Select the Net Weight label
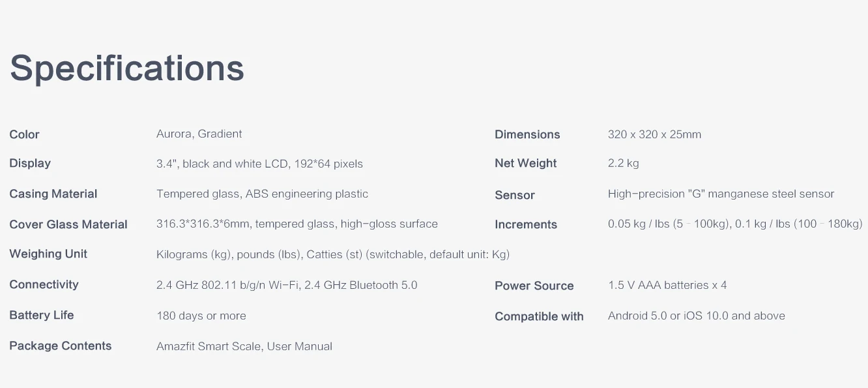The image size is (868, 388). (526, 163)
